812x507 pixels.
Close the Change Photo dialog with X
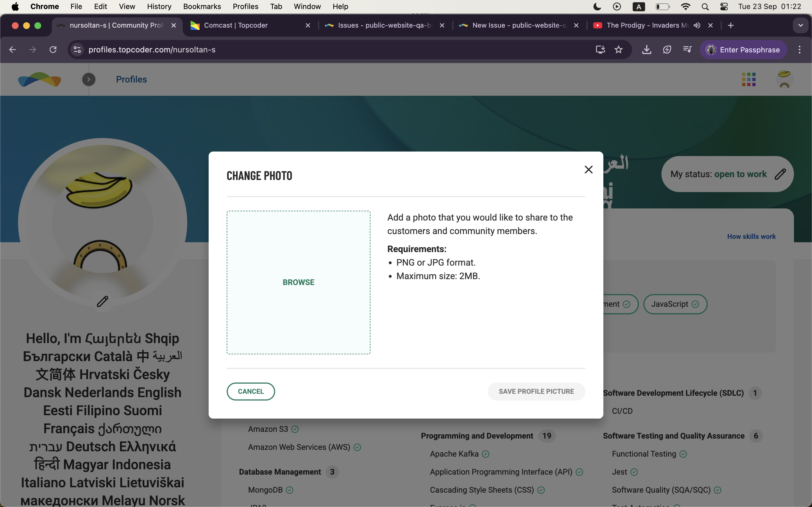(x=588, y=170)
